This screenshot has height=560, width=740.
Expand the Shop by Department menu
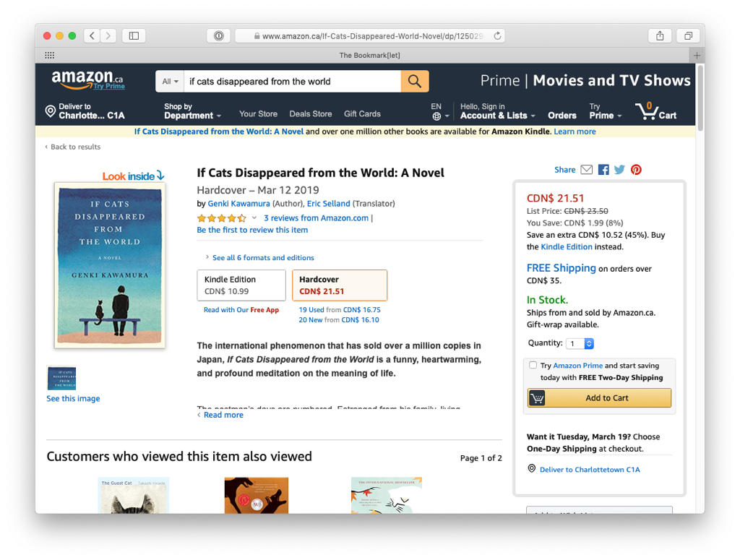click(192, 111)
